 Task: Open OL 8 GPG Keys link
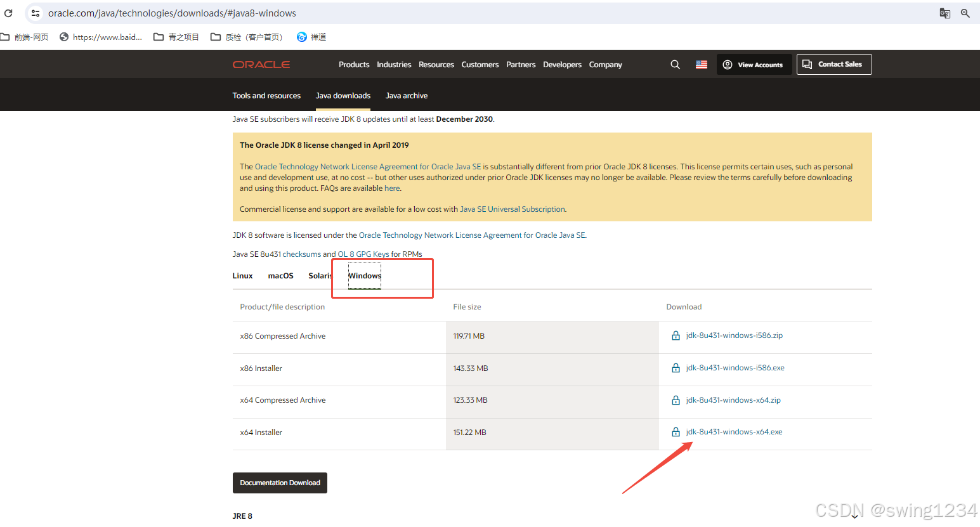(363, 254)
